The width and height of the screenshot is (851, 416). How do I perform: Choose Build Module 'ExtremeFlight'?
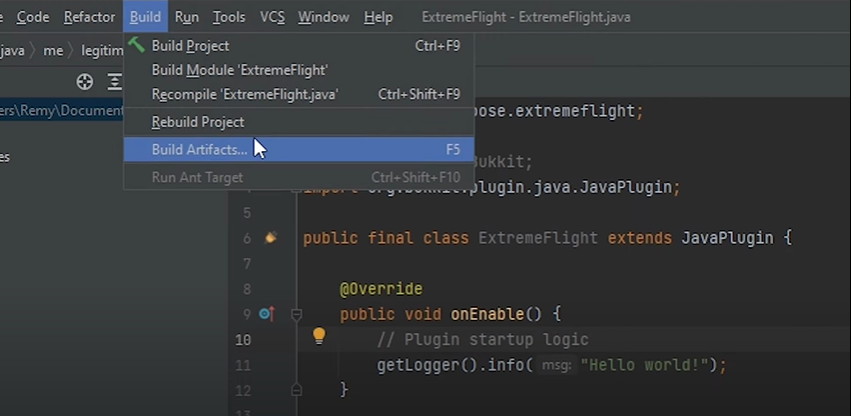coord(299,70)
